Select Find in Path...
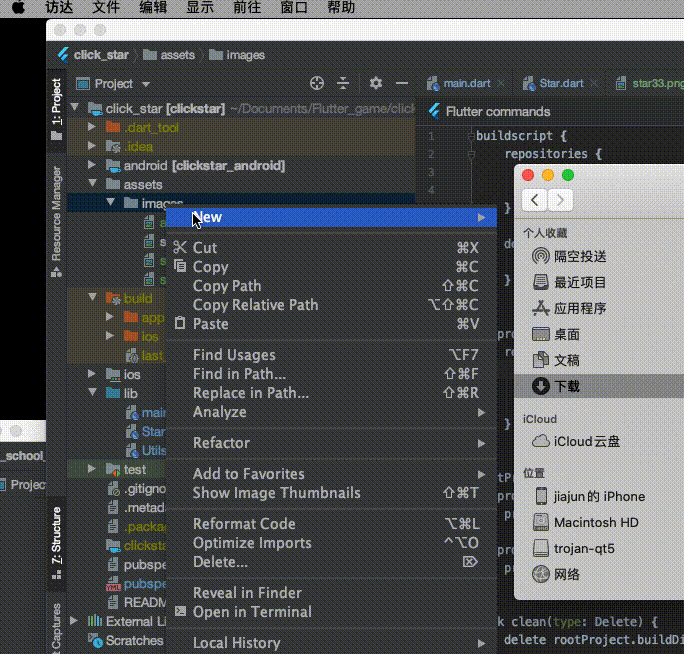Image resolution: width=684 pixels, height=654 pixels. pos(331,374)
